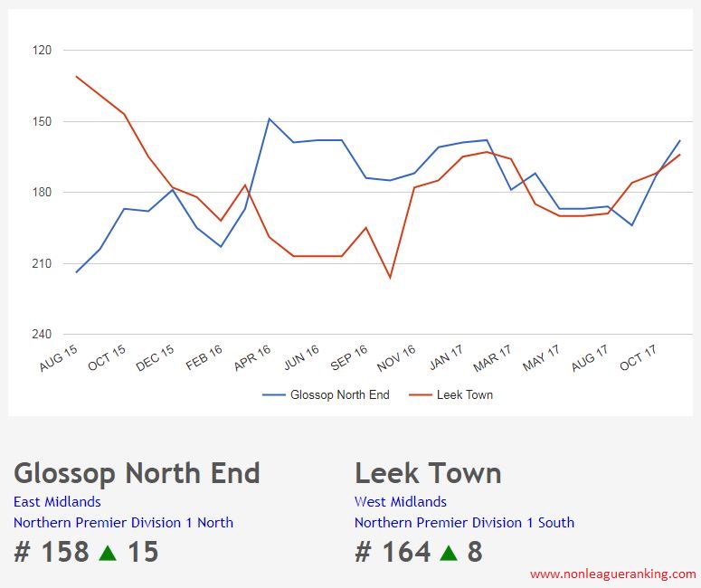Click the # 164 ranking value
This screenshot has width=701, height=588.
pyautogui.click(x=393, y=551)
